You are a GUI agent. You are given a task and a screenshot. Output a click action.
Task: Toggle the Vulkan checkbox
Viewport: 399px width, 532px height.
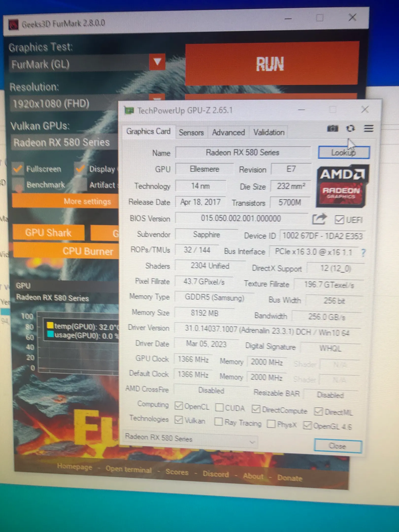(x=179, y=420)
